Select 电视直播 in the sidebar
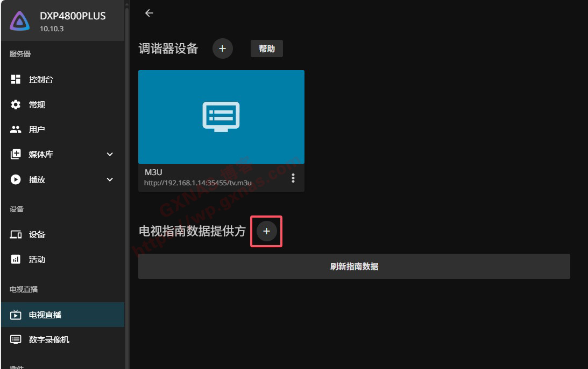Viewport: 588px width, 369px height. click(45, 315)
